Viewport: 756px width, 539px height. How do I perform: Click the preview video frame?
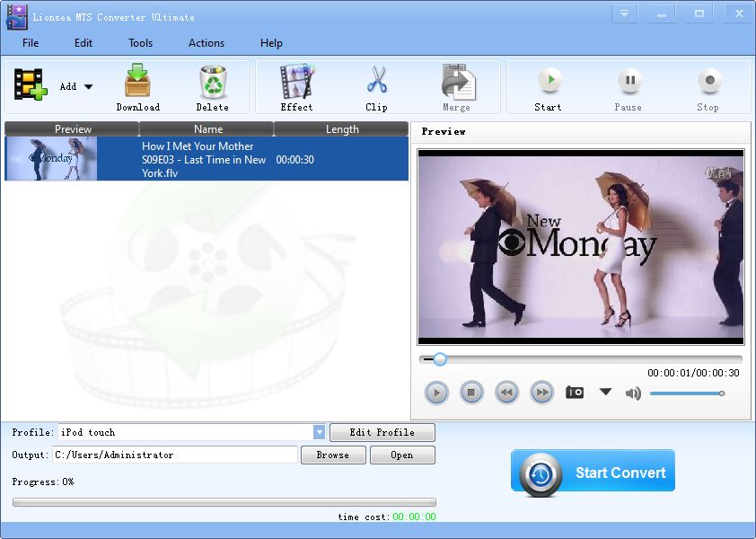tap(581, 247)
